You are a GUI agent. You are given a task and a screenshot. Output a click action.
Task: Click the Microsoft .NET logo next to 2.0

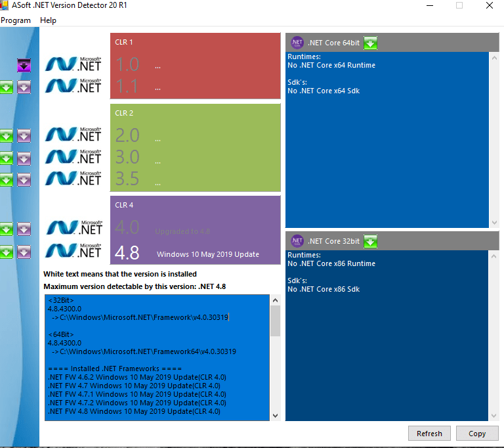click(x=73, y=134)
